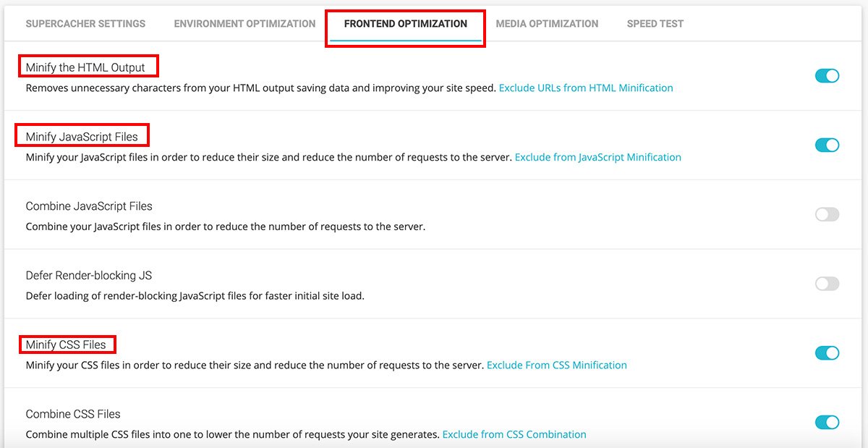Image resolution: width=868 pixels, height=448 pixels.
Task: Click the Combine CSS Files description text
Action: pyautogui.click(x=217, y=434)
